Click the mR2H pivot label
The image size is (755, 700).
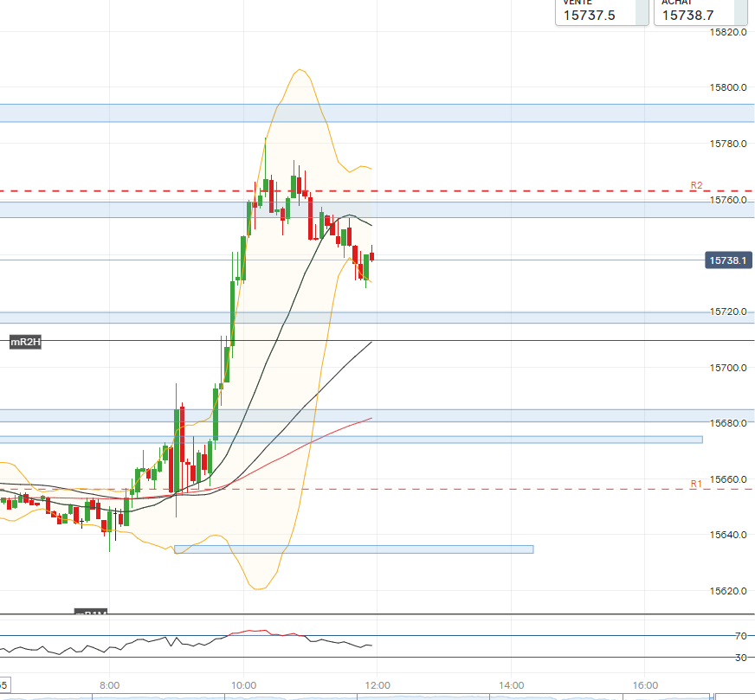[25, 342]
